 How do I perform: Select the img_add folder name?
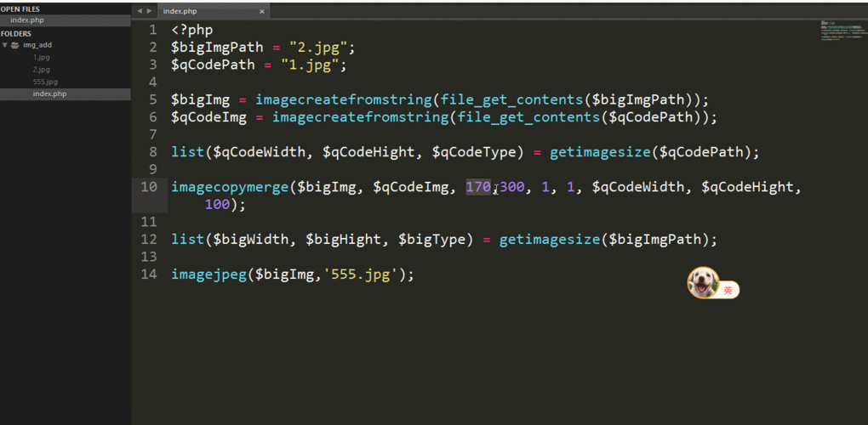(x=37, y=45)
